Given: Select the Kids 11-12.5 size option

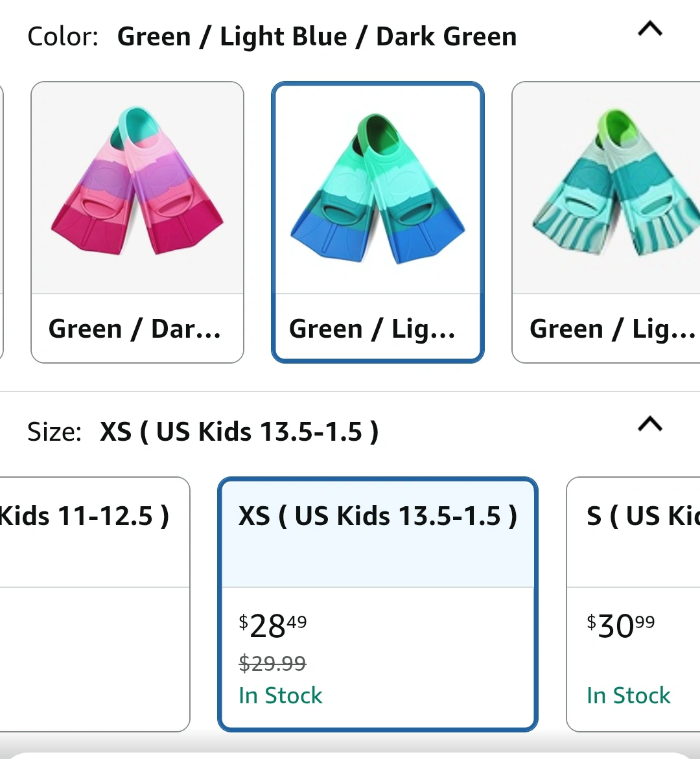Looking at the screenshot, I should coord(91,517).
